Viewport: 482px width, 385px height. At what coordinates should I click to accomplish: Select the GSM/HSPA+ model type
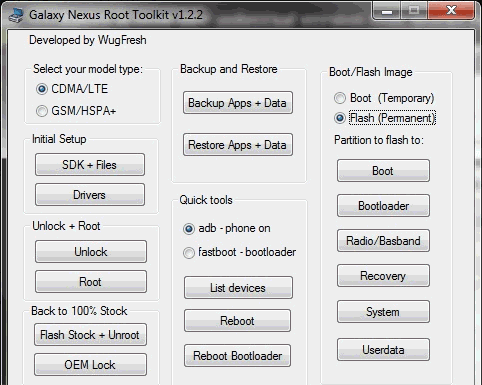(x=76, y=111)
